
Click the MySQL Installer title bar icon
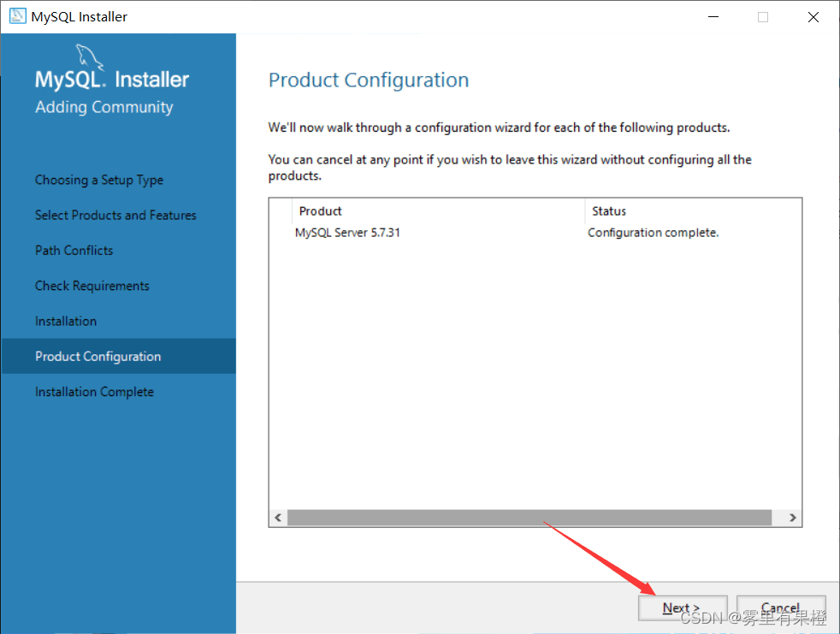tap(17, 16)
